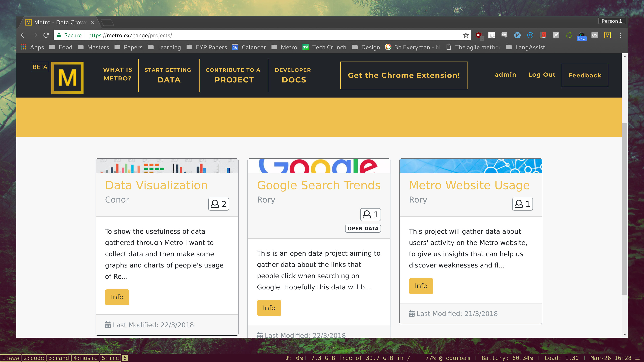This screenshot has width=644, height=362.
Task: Switch to the 5:irc workspace
Action: pos(110,358)
